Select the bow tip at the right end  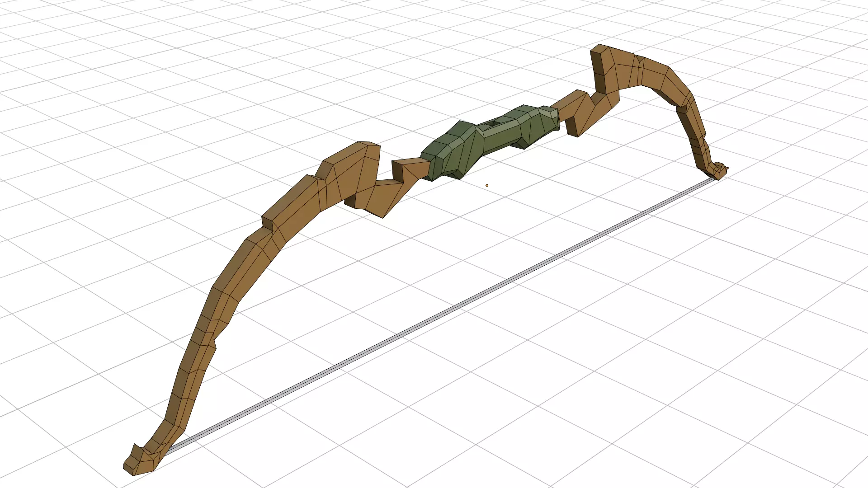(x=718, y=171)
